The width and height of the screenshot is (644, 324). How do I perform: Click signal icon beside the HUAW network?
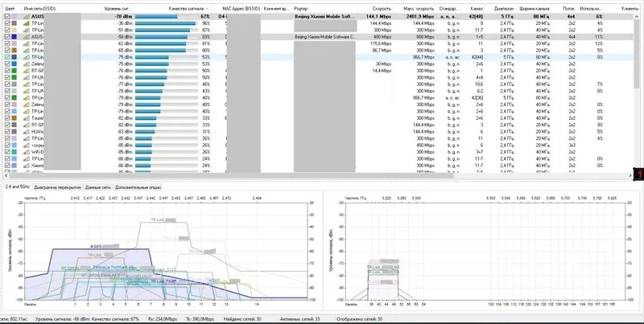click(27, 131)
